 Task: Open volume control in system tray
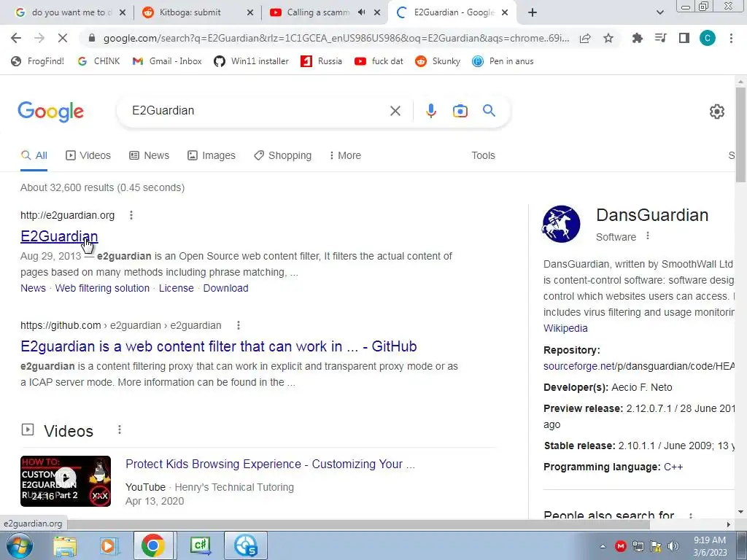(x=673, y=546)
